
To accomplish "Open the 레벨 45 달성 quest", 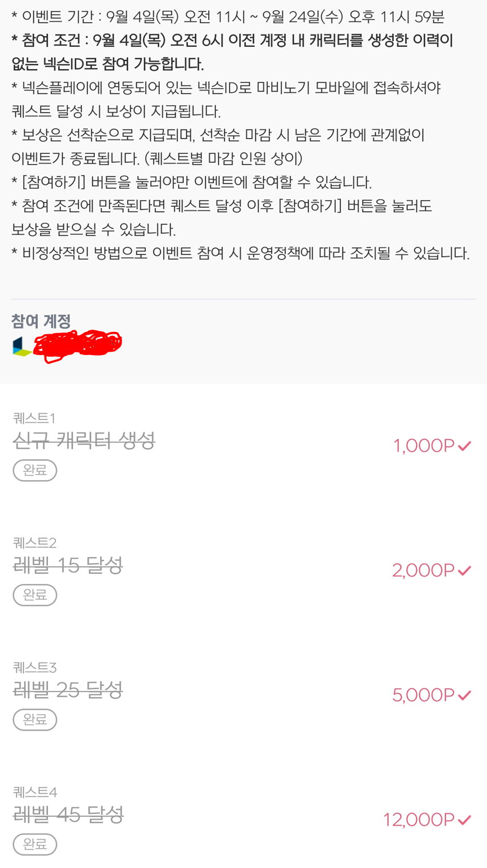I will point(68,814).
